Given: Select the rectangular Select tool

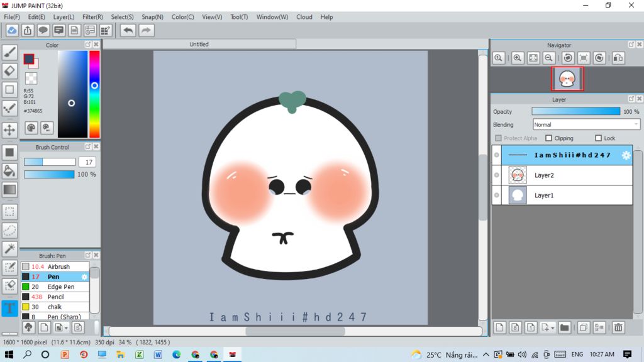Looking at the screenshot, I should 9,212.
